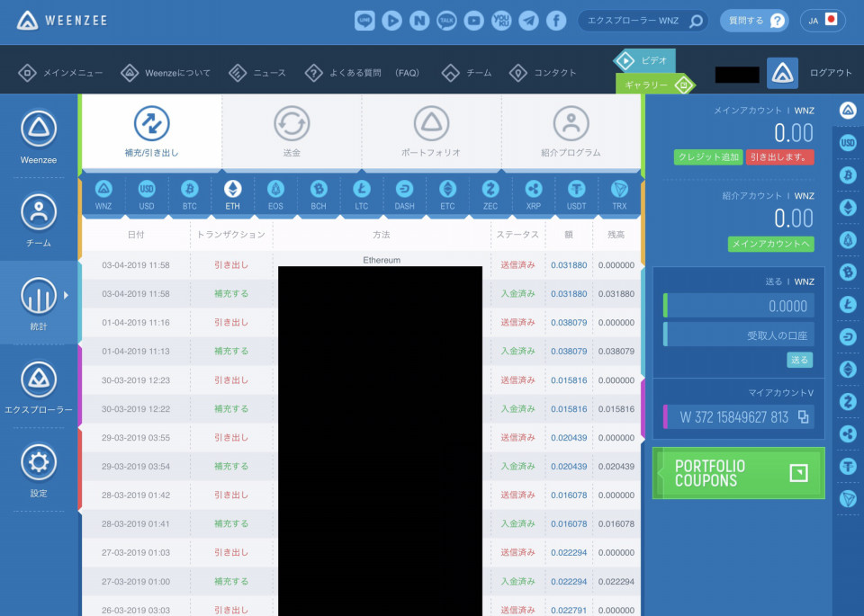This screenshot has width=864, height=616.
Task: Open よくある質問 (FAQ) nav item
Action: click(362, 73)
